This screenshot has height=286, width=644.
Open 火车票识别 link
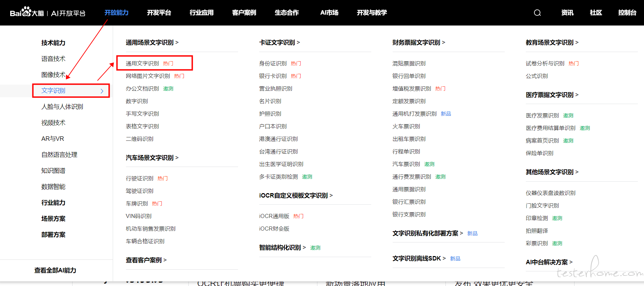[x=406, y=127]
